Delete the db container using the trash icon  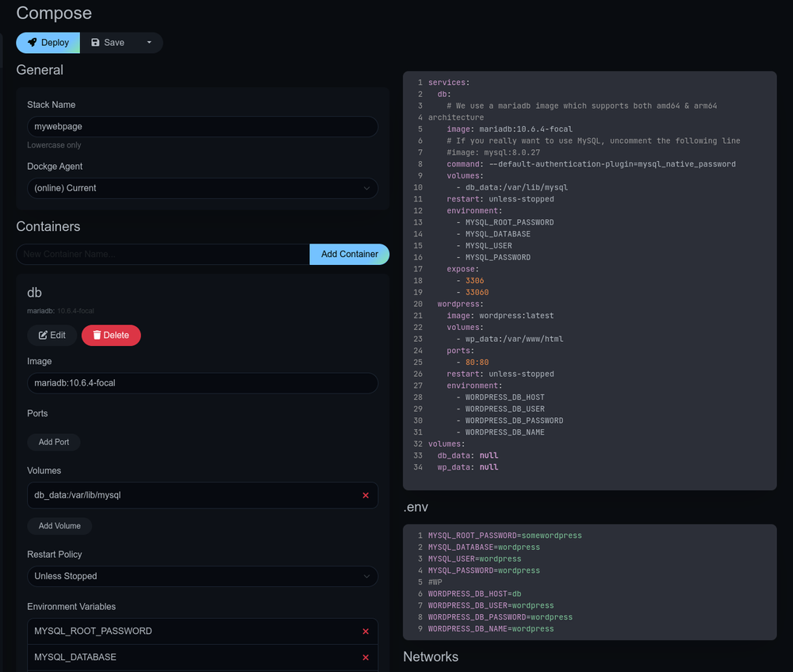[x=111, y=335]
